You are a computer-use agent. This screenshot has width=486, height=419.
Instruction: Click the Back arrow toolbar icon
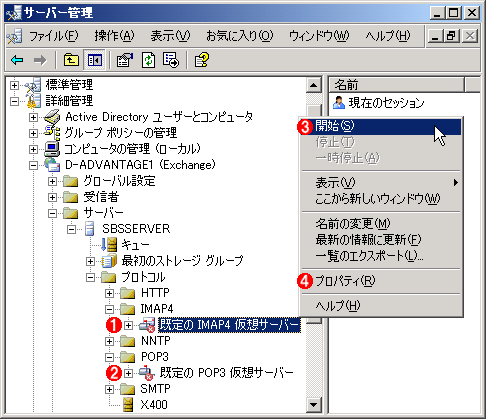[17, 60]
